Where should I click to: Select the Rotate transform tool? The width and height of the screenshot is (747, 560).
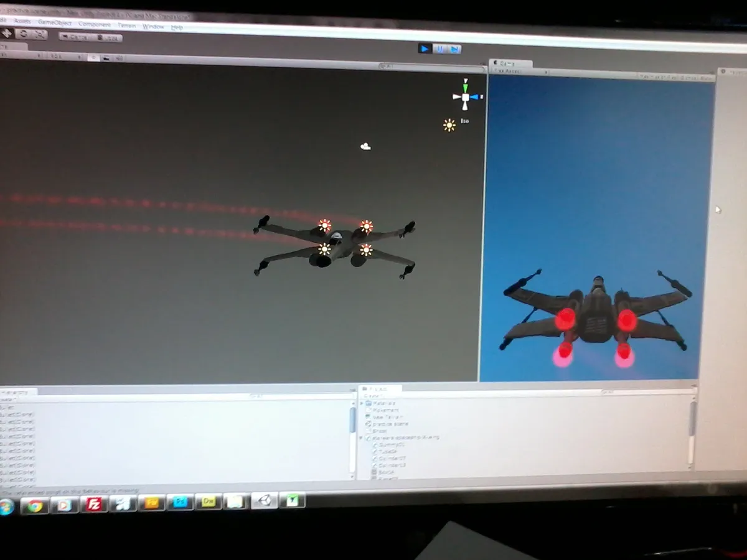tap(24, 34)
